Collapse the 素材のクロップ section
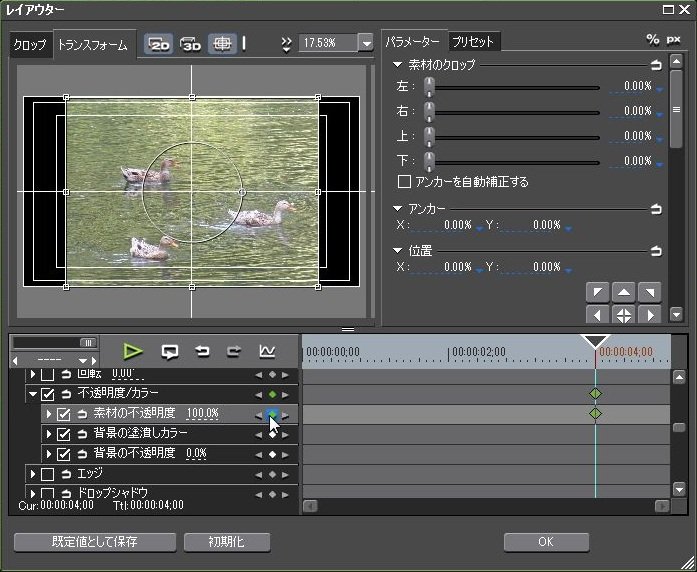This screenshot has height=572, width=697. [x=398, y=65]
